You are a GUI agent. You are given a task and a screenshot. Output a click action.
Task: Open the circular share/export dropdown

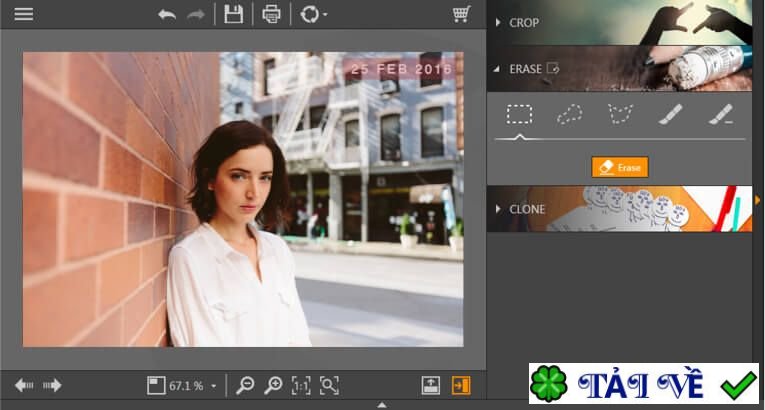point(313,14)
